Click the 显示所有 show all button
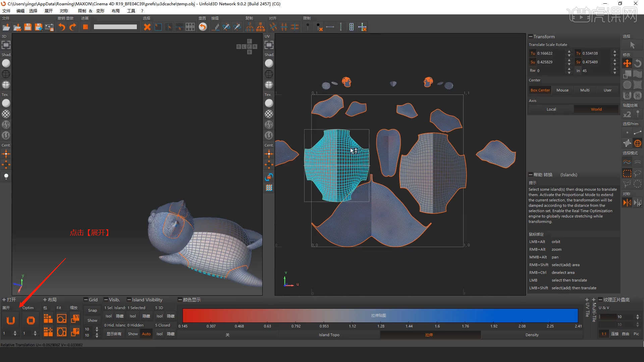 click(x=114, y=334)
